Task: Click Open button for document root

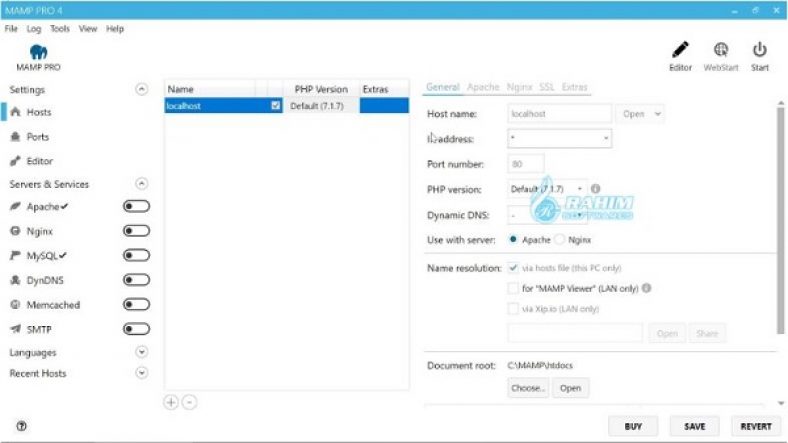Action: [570, 388]
